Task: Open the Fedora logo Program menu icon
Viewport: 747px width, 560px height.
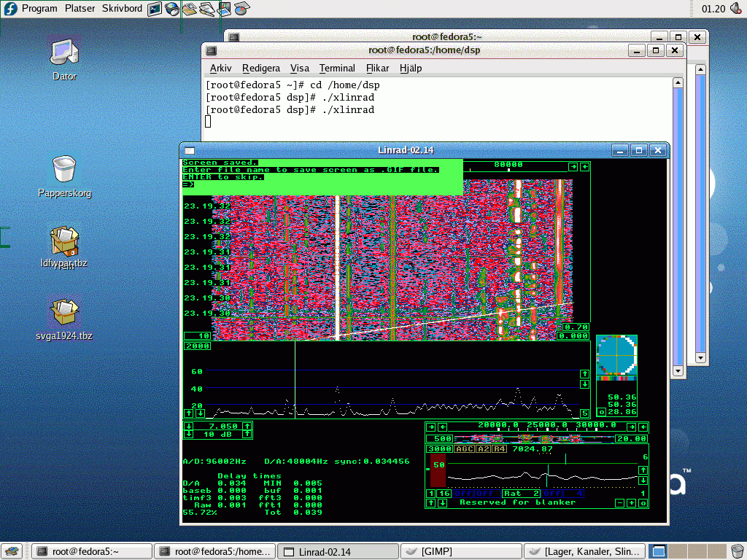Action: pos(10,9)
